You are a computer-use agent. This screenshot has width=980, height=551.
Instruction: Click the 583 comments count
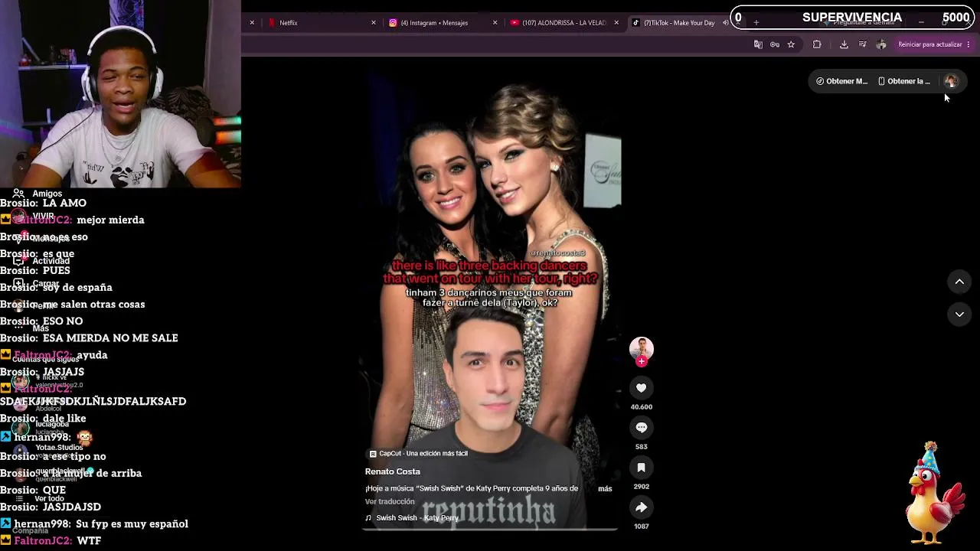[x=642, y=447]
